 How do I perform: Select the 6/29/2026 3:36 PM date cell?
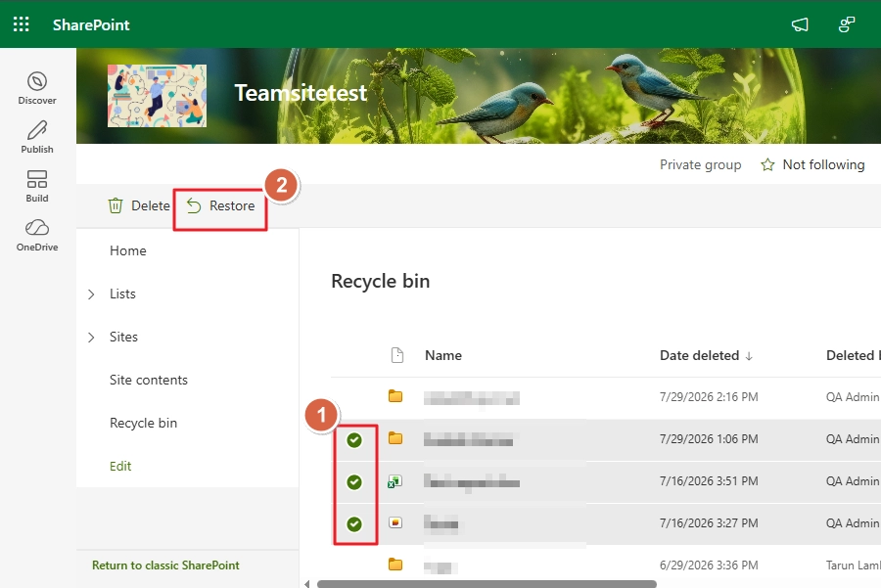coord(709,565)
